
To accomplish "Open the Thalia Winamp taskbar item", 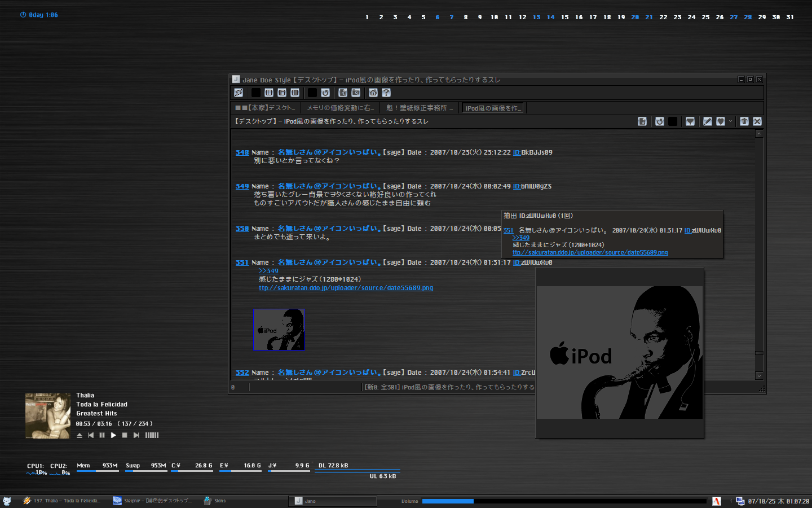I will pos(62,501).
